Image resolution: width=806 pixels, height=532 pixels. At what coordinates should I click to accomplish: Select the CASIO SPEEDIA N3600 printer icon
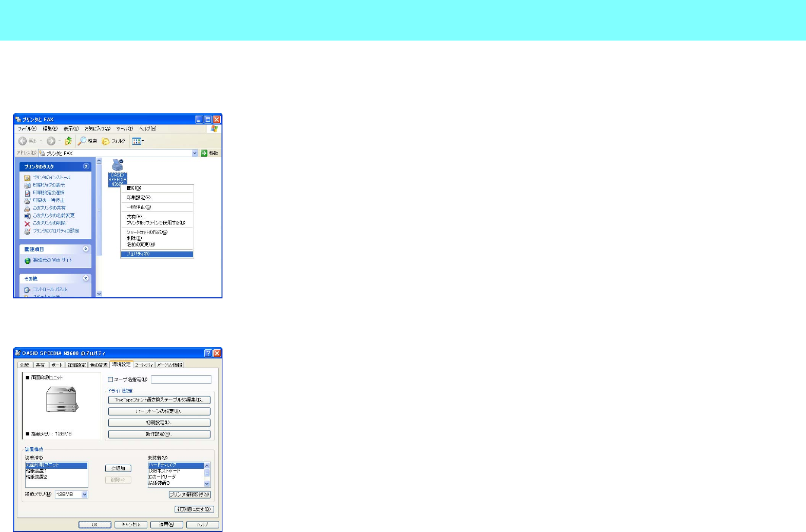(x=117, y=172)
